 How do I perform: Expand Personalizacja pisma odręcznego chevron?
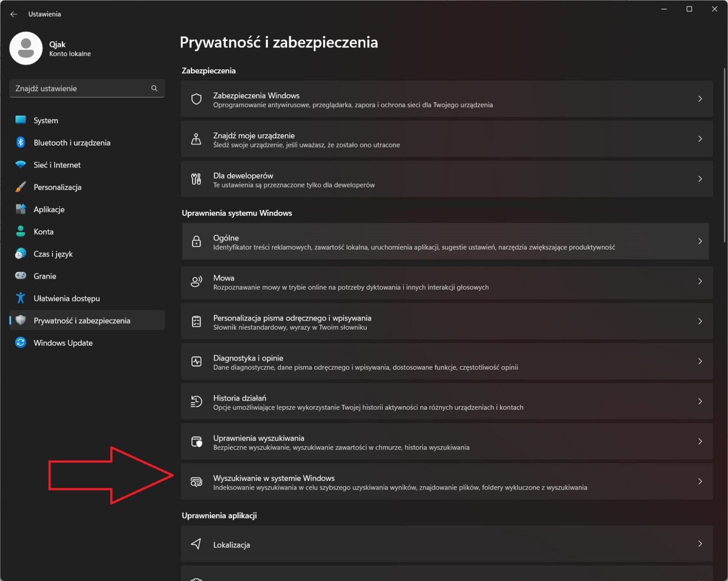pos(700,321)
